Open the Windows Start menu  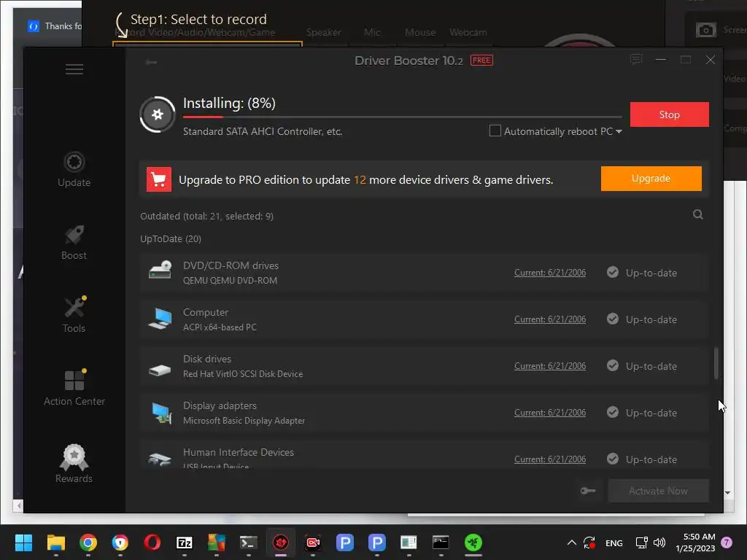pyautogui.click(x=23, y=542)
